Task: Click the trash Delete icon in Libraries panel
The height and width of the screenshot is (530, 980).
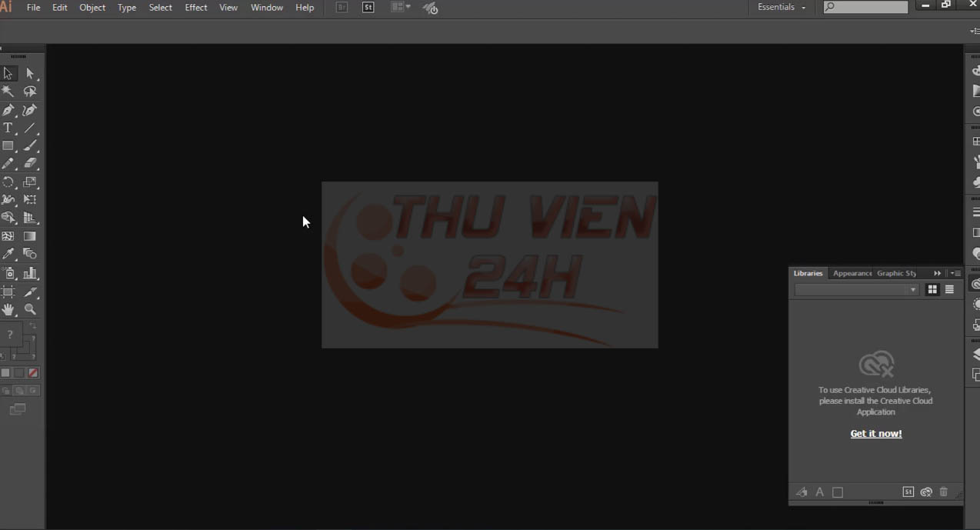Action: 944,492
